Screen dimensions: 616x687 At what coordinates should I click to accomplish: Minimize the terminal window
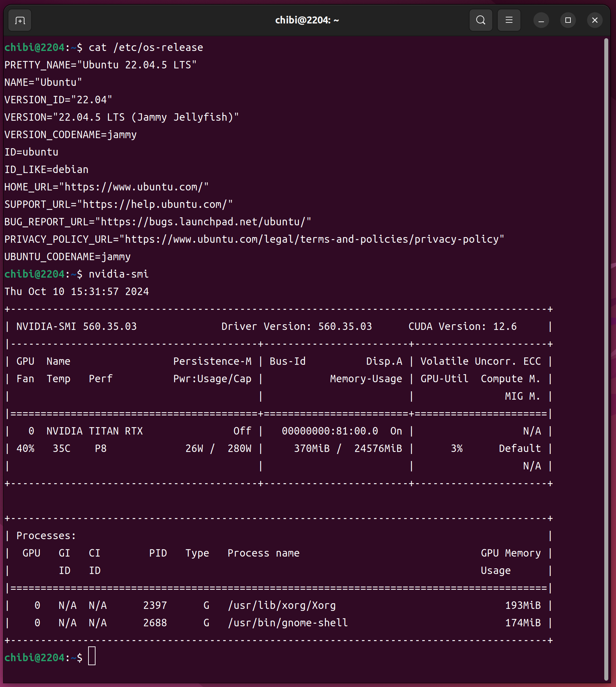point(541,21)
